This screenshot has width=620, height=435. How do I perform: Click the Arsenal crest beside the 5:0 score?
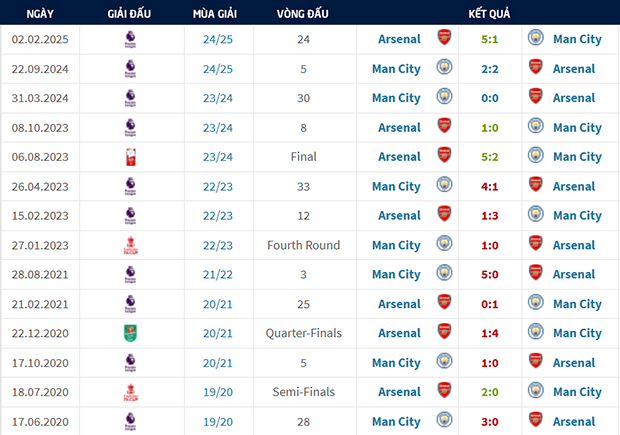[x=536, y=272]
